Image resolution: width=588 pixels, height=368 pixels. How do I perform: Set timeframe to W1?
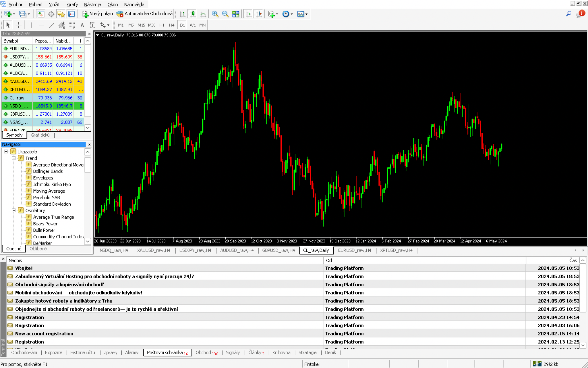[x=193, y=25]
